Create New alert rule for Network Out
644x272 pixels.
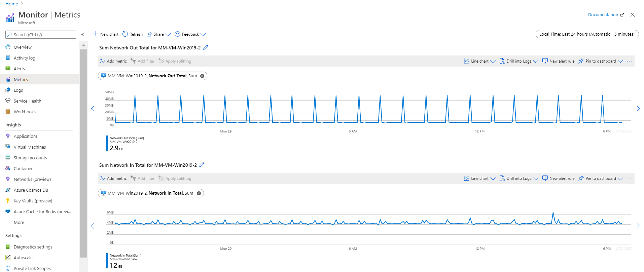[558, 61]
